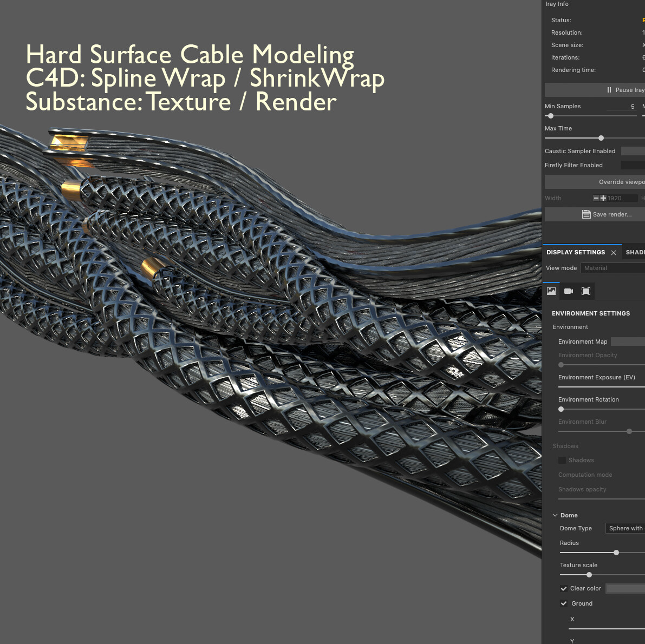Click the minus icon beside the Width field
The image size is (645, 644).
pos(595,198)
